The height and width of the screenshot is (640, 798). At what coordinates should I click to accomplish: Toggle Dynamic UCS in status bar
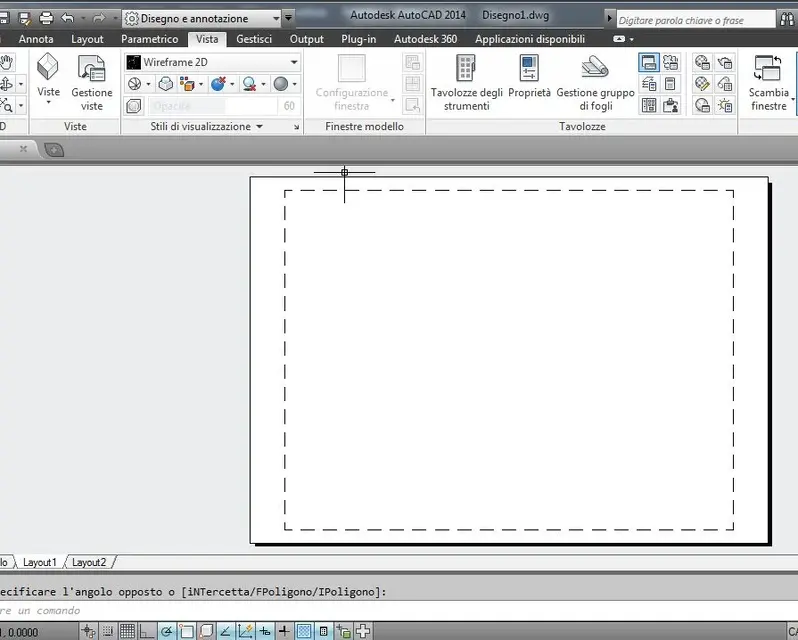click(x=245, y=631)
